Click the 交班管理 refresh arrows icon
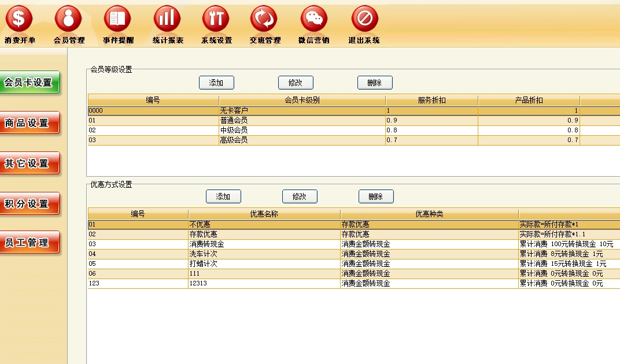Viewport: 620px width, 364px height. coord(264,19)
